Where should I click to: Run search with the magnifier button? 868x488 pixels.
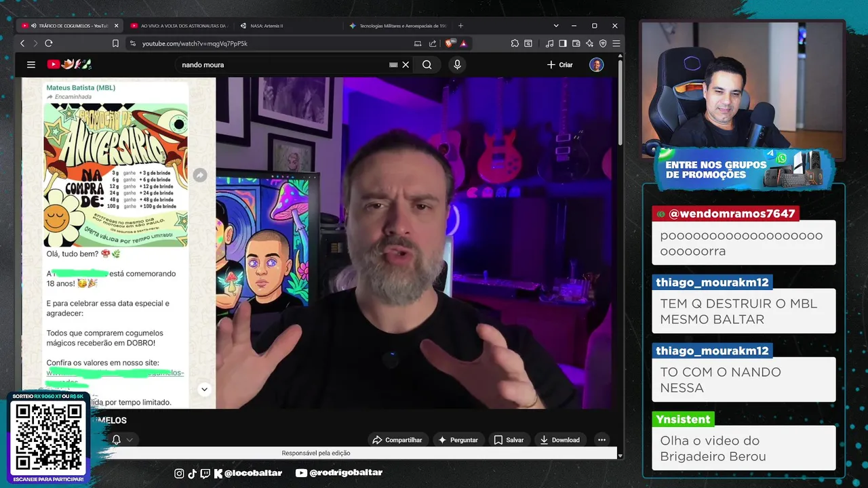pyautogui.click(x=427, y=64)
